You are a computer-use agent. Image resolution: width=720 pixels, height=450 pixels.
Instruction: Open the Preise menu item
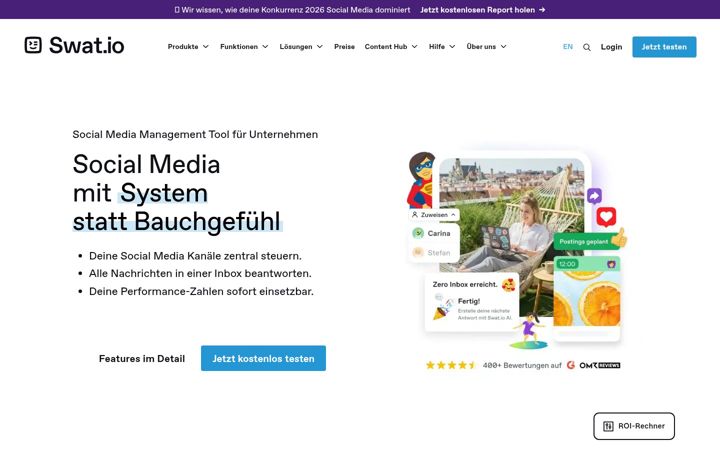click(x=344, y=46)
